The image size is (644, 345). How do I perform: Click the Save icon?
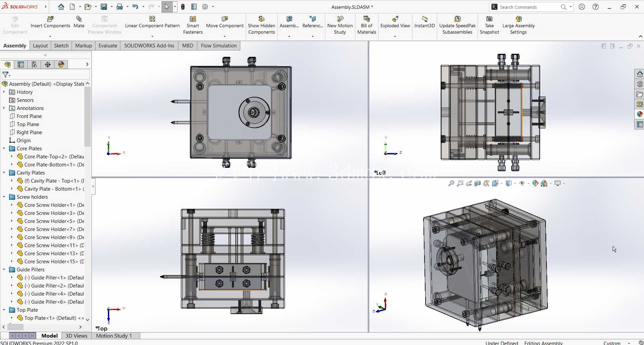[104, 7]
